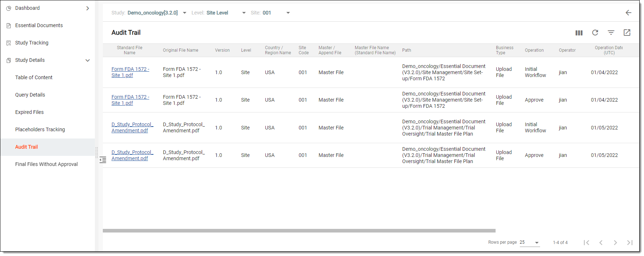Click the Version column header

pos(222,50)
